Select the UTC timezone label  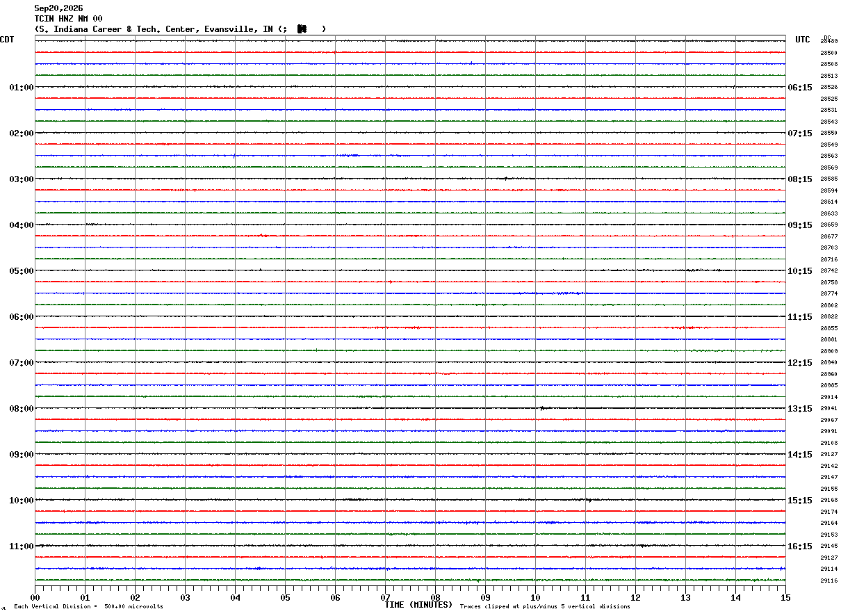(x=803, y=40)
